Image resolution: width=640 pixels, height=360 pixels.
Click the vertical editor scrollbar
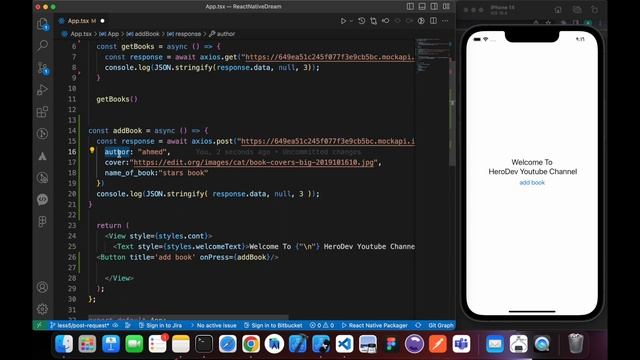(x=452, y=112)
